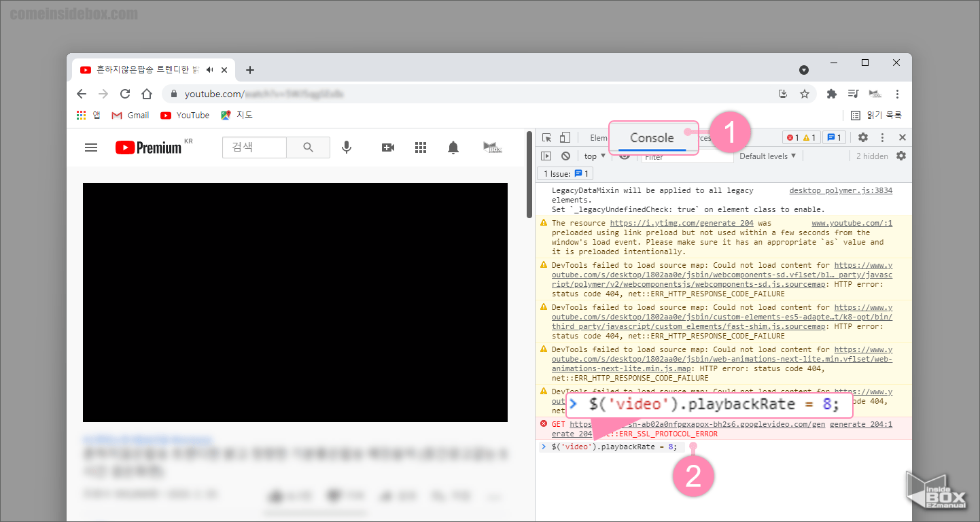Viewport: 980px width, 522px height.
Task: Select the inspect element tool in DevTools
Action: click(x=547, y=137)
